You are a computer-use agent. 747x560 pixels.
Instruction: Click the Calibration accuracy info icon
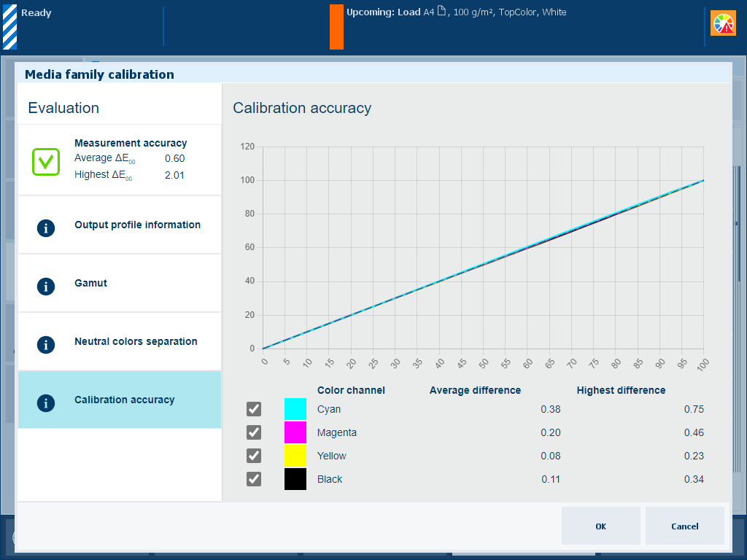click(46, 403)
